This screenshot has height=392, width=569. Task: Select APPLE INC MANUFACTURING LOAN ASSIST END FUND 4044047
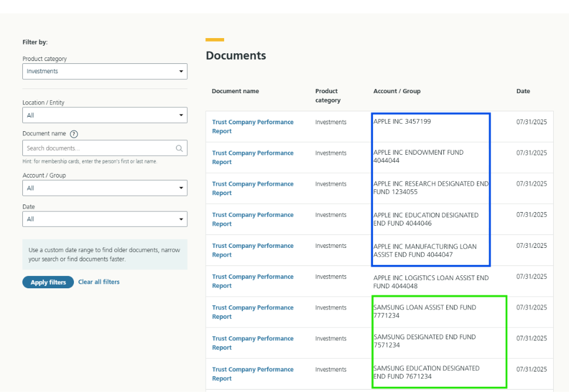(x=425, y=250)
